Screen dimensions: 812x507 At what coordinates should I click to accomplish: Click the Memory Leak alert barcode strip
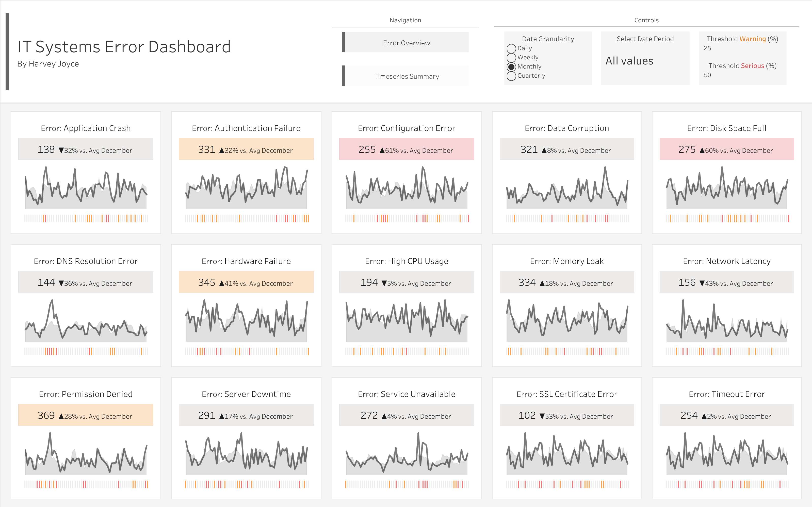coord(567,351)
